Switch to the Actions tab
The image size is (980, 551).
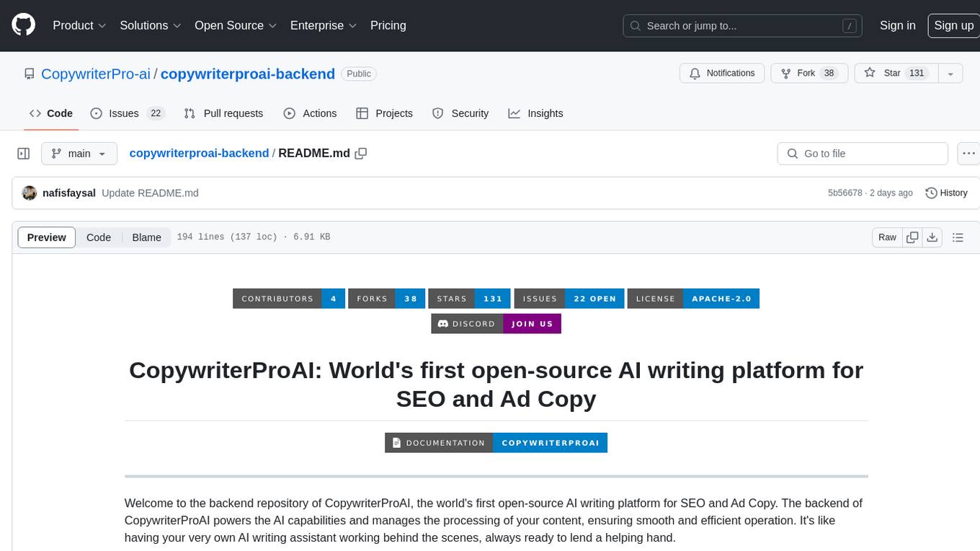(310, 113)
